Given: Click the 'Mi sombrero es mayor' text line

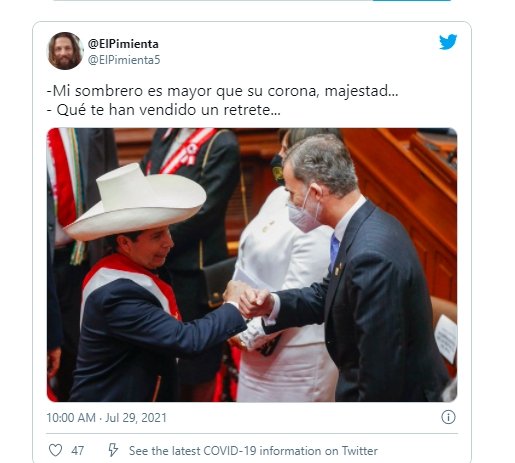Looking at the screenshot, I should coord(222,91).
